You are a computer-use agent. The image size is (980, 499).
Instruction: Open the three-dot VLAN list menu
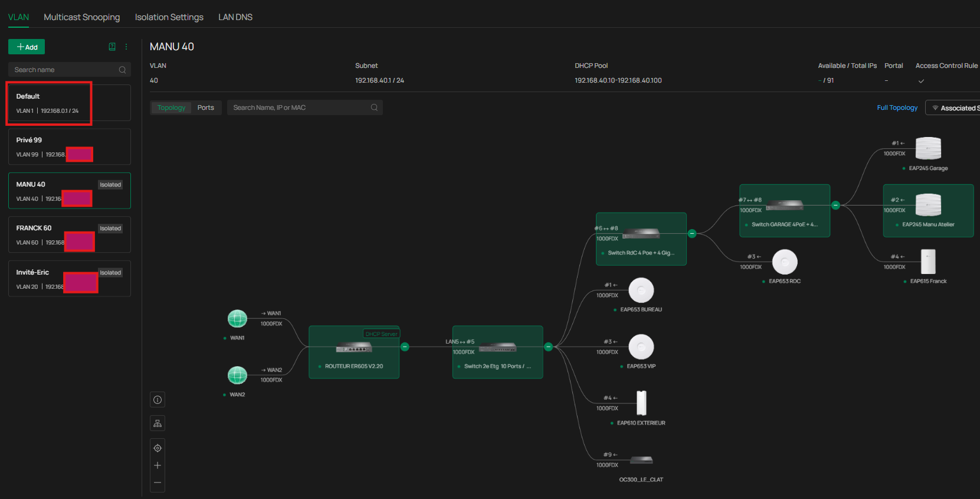click(126, 47)
